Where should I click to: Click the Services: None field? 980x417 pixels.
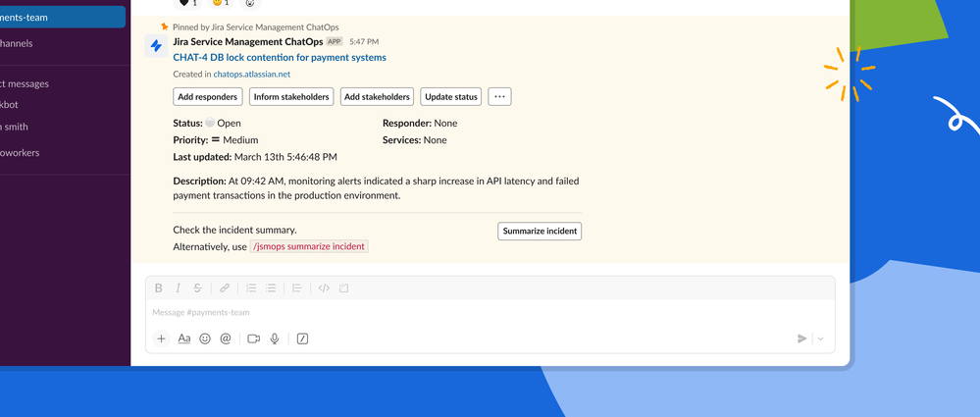coord(414,140)
